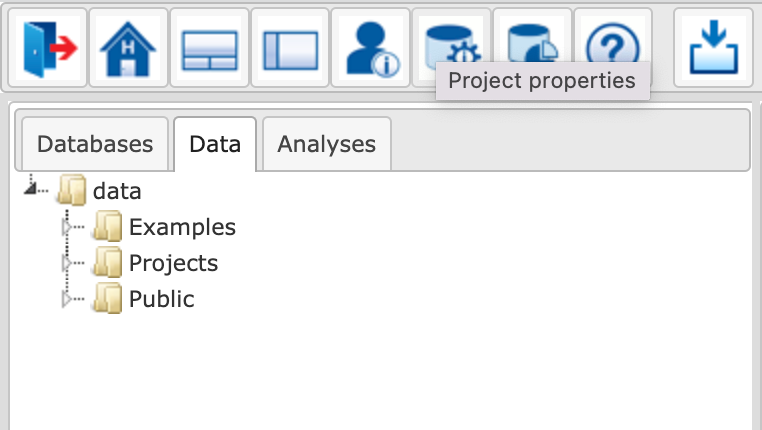The width and height of the screenshot is (762, 430).
Task: Select the side panel layout icon
Action: click(x=290, y=48)
